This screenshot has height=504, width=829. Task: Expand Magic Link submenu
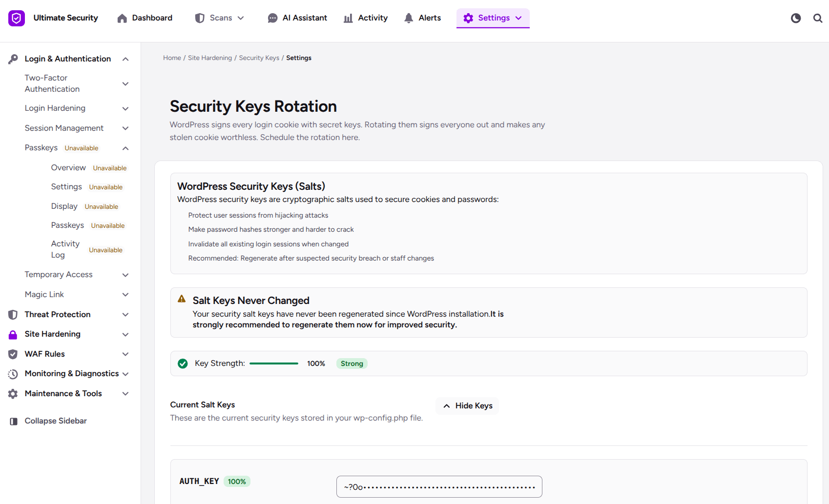pyautogui.click(x=125, y=295)
